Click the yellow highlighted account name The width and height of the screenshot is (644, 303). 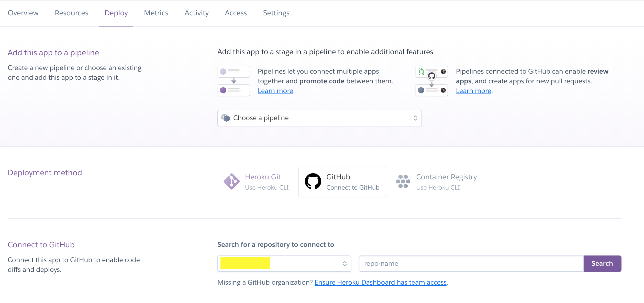pyautogui.click(x=245, y=263)
